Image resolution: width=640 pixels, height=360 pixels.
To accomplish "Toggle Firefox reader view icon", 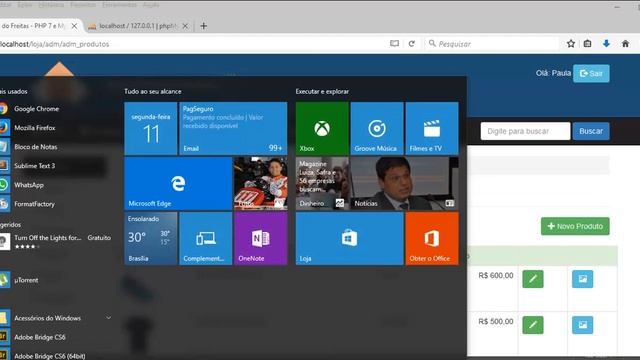I will tap(394, 44).
